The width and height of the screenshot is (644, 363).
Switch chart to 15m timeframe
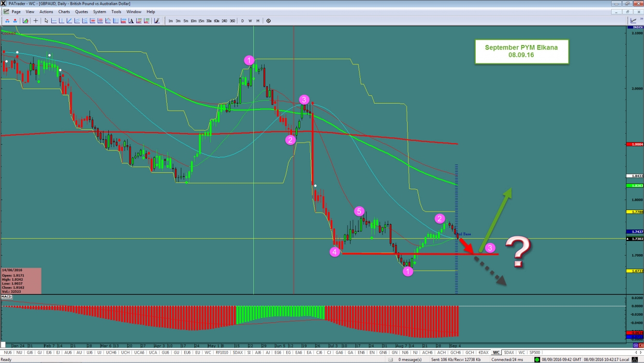[201, 21]
